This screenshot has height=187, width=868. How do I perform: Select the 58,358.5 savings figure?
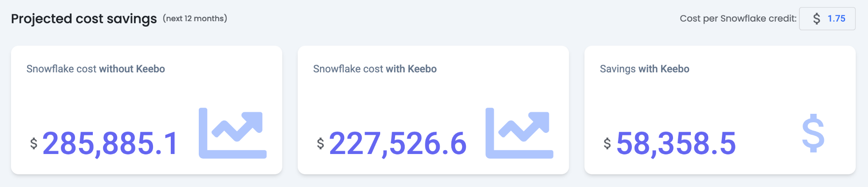click(x=676, y=143)
